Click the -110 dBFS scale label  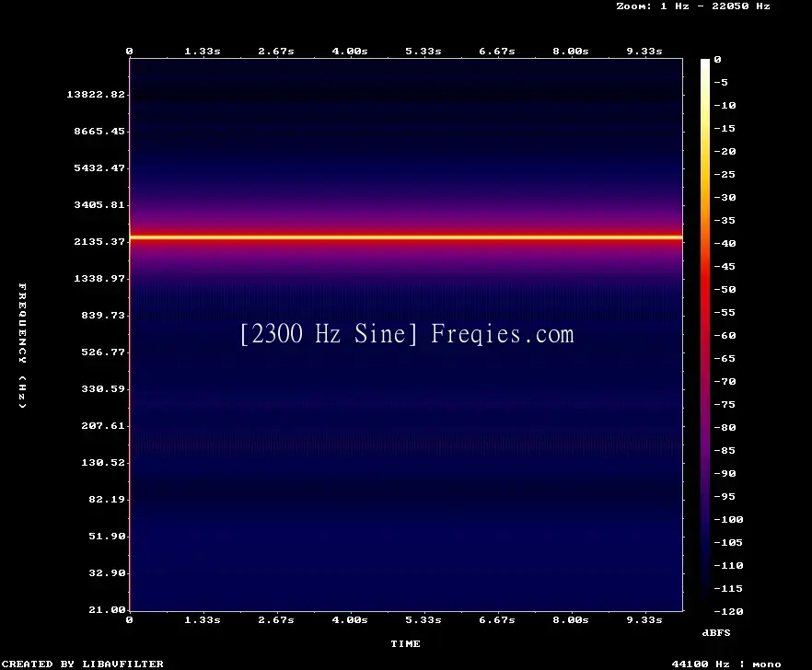728,565
